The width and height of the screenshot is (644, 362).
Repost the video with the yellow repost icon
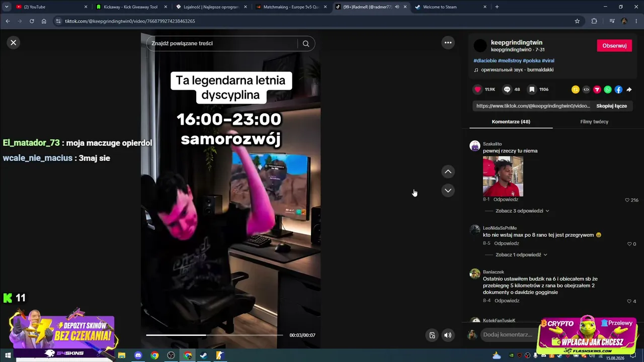[576, 89]
